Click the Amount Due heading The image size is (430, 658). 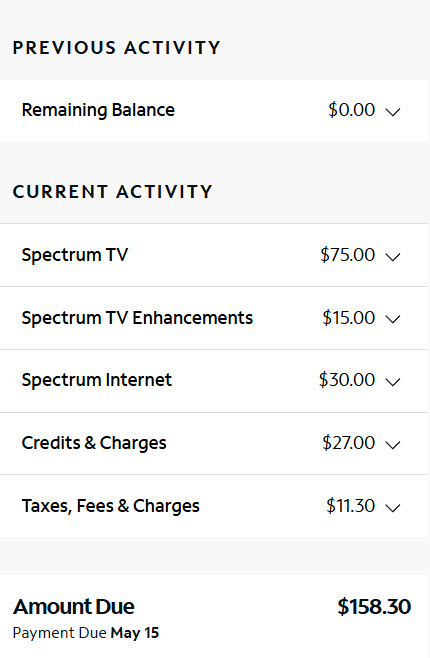74,607
